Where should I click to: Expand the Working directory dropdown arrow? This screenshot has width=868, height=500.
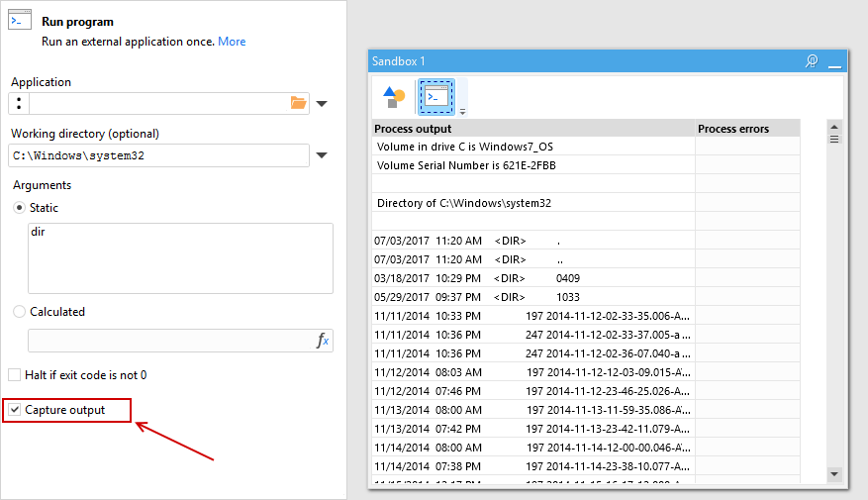(x=322, y=155)
